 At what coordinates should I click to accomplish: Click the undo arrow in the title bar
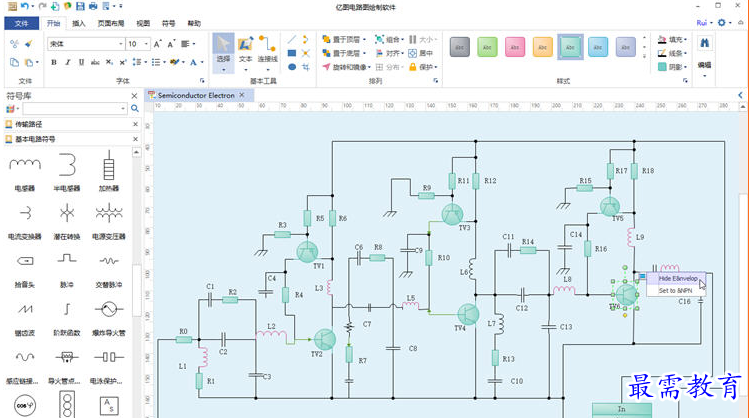[24, 6]
